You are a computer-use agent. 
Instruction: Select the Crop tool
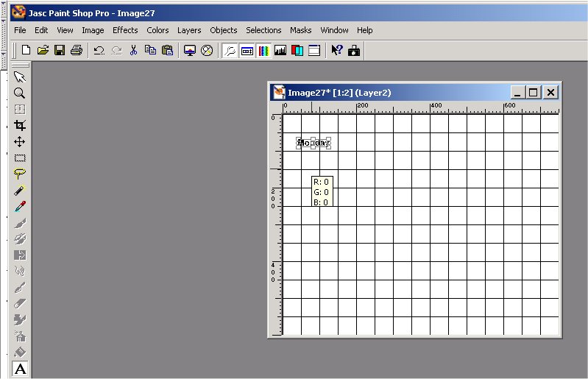click(20, 125)
